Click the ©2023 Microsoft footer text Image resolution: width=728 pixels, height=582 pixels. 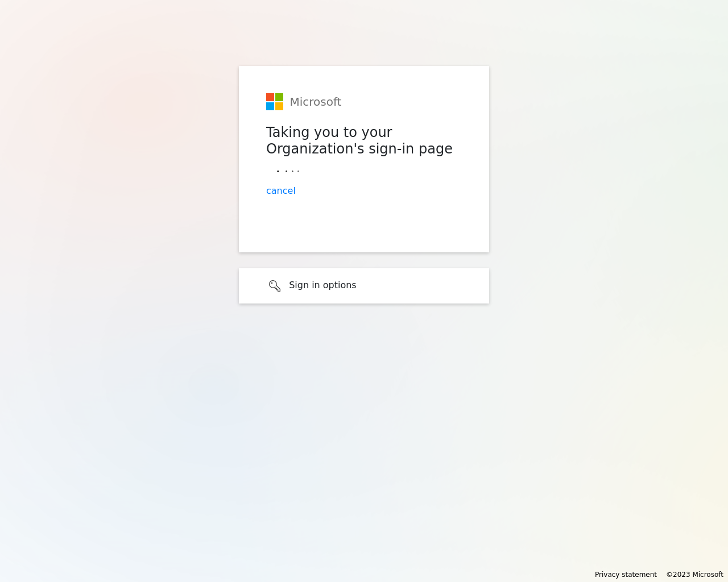pyautogui.click(x=694, y=575)
